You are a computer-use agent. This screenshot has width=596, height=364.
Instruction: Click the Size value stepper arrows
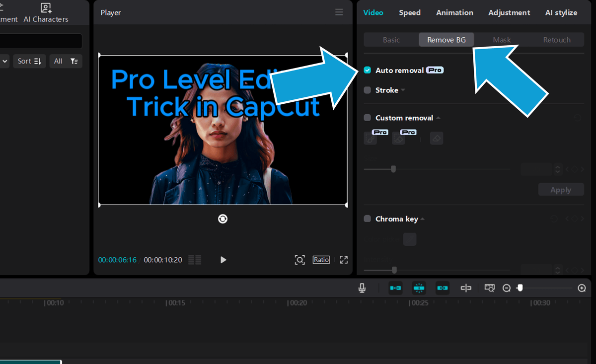coord(558,169)
